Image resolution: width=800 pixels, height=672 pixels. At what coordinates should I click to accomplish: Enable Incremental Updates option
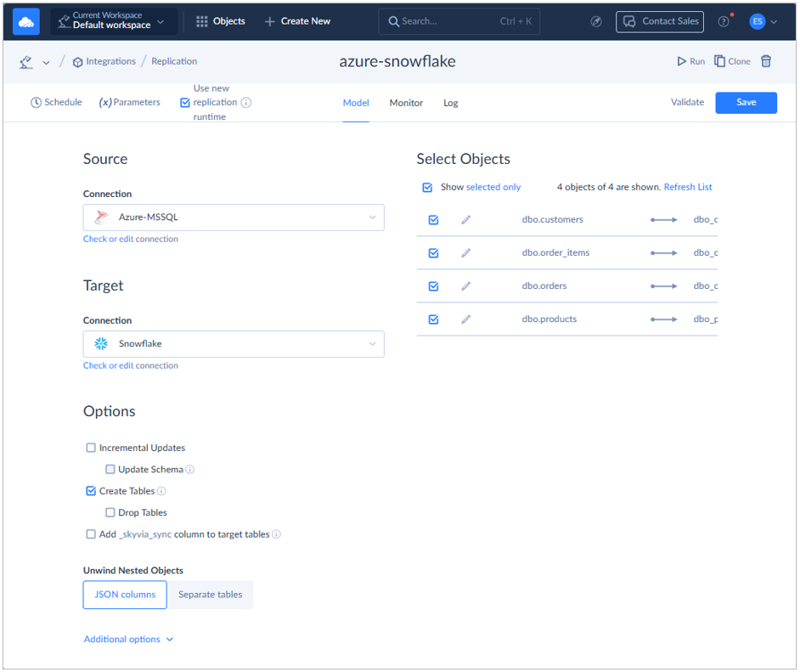91,448
